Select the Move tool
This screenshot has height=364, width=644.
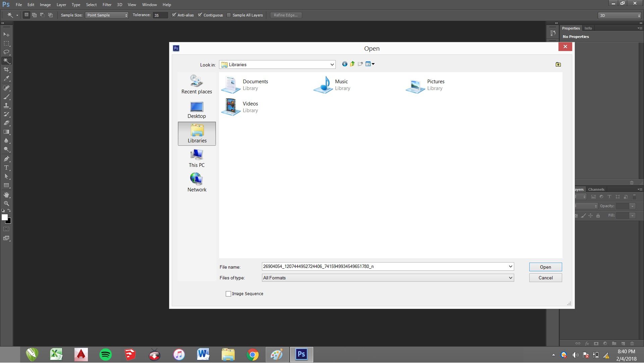point(7,34)
